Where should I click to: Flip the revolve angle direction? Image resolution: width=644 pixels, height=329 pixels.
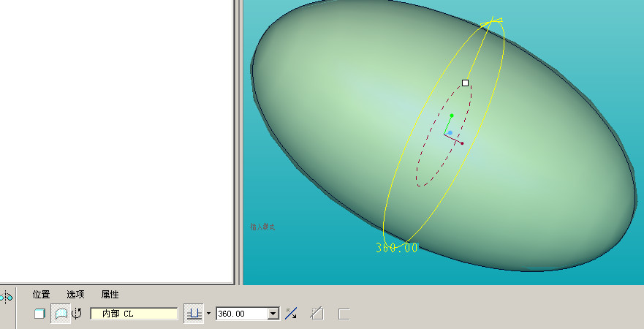pos(291,314)
